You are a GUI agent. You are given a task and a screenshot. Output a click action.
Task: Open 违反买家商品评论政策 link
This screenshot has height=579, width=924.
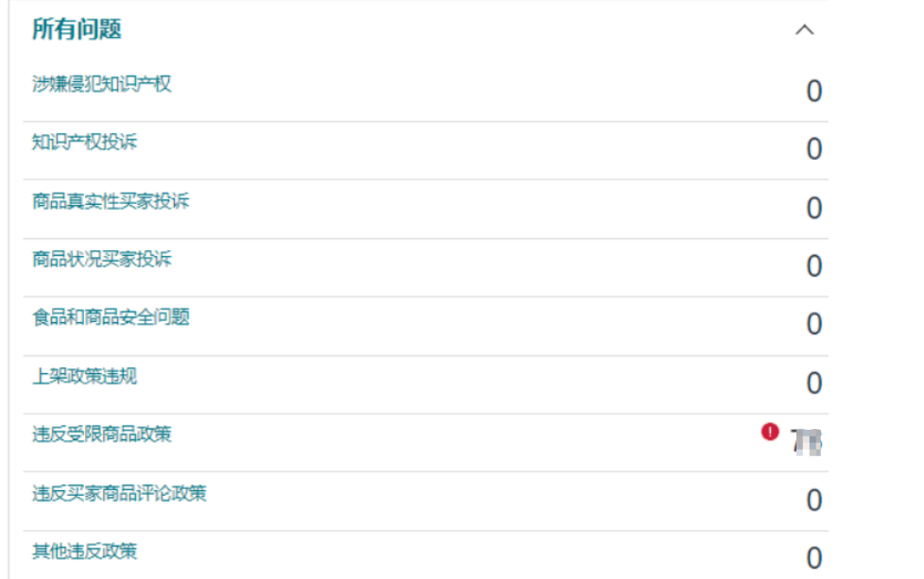tap(119, 494)
